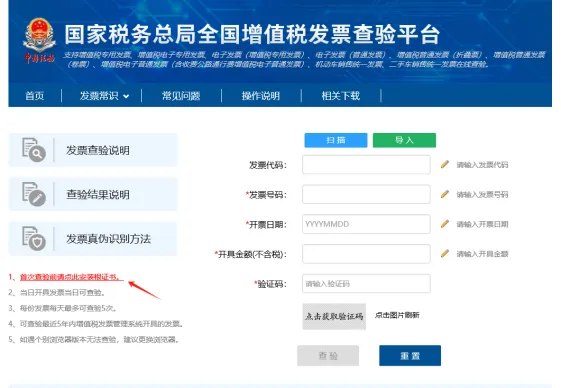Expand the 发票常识 dropdown arrow
Image resolution: width=561 pixels, height=388 pixels.
[126, 96]
